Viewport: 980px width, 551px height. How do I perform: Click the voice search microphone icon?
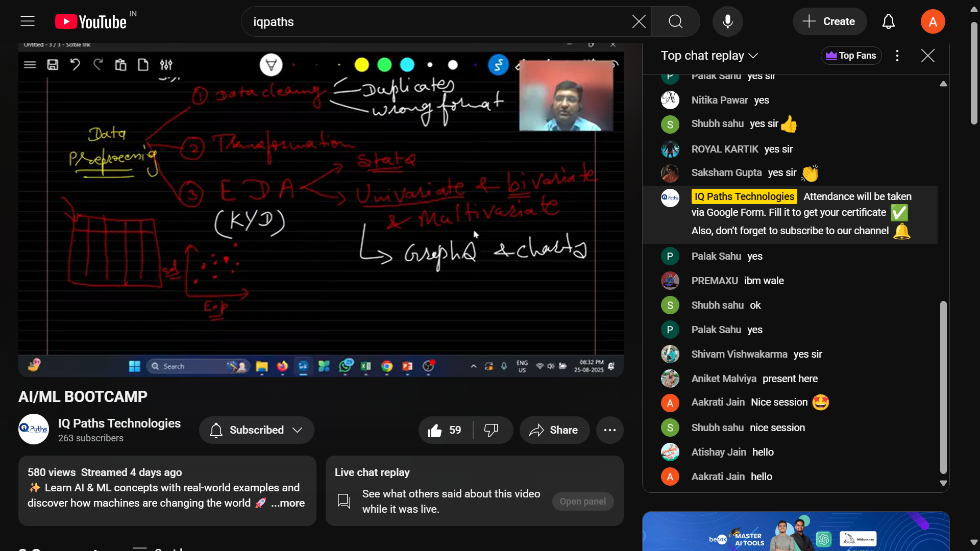point(727,21)
